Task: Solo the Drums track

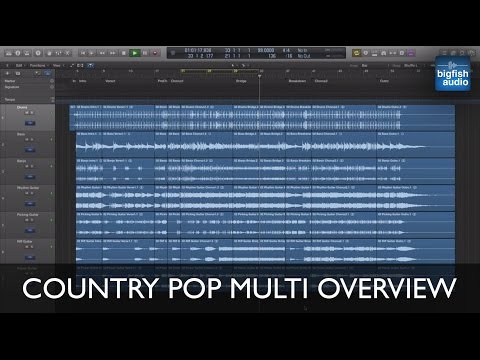Action: [32, 113]
